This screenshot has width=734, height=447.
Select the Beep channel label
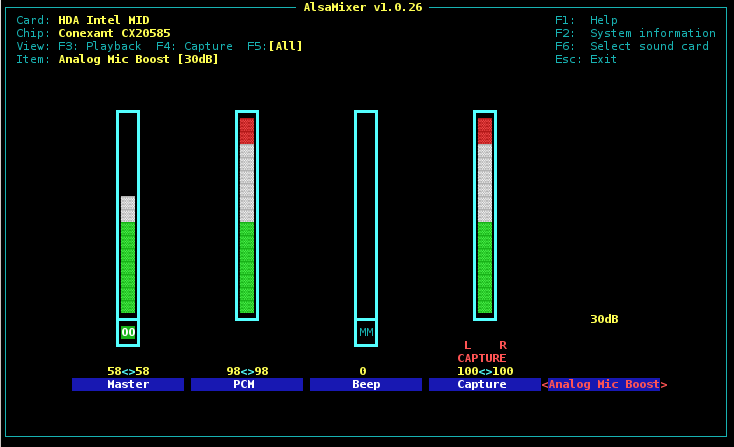pos(366,384)
